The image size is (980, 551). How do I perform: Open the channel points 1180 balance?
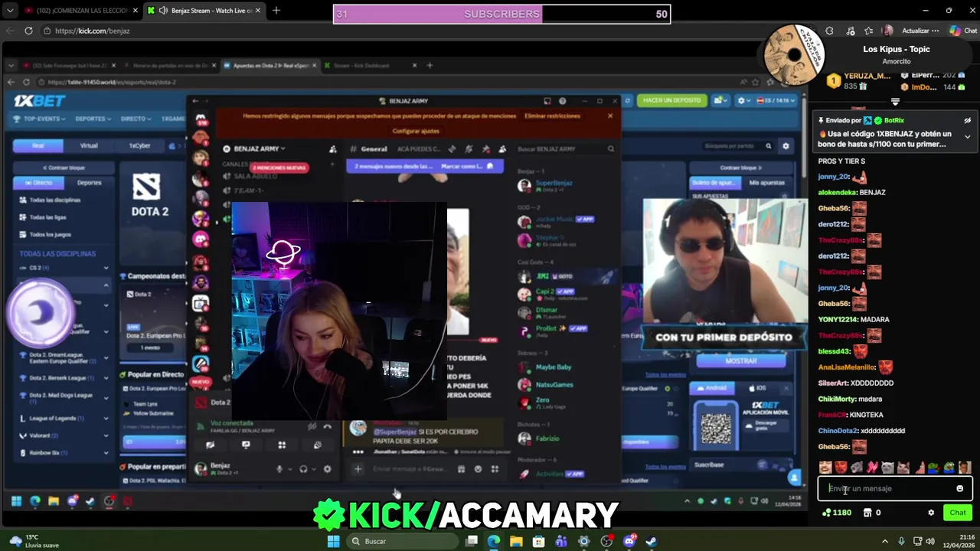[836, 513]
